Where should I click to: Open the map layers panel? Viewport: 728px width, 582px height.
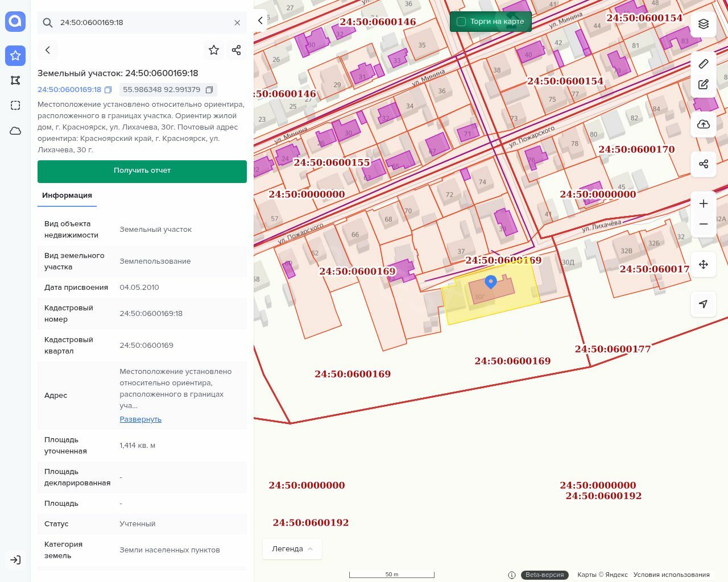(704, 24)
